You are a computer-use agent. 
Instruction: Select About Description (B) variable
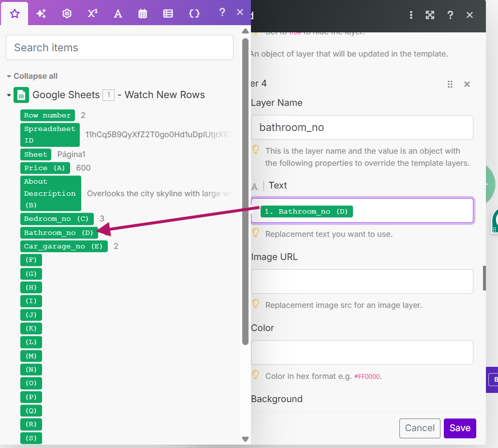click(50, 193)
